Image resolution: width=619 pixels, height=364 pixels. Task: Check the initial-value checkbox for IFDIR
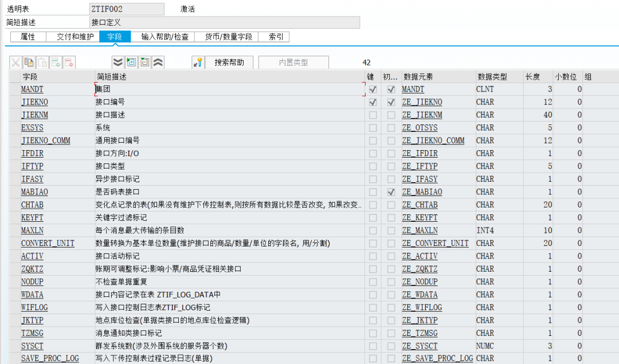[391, 154]
